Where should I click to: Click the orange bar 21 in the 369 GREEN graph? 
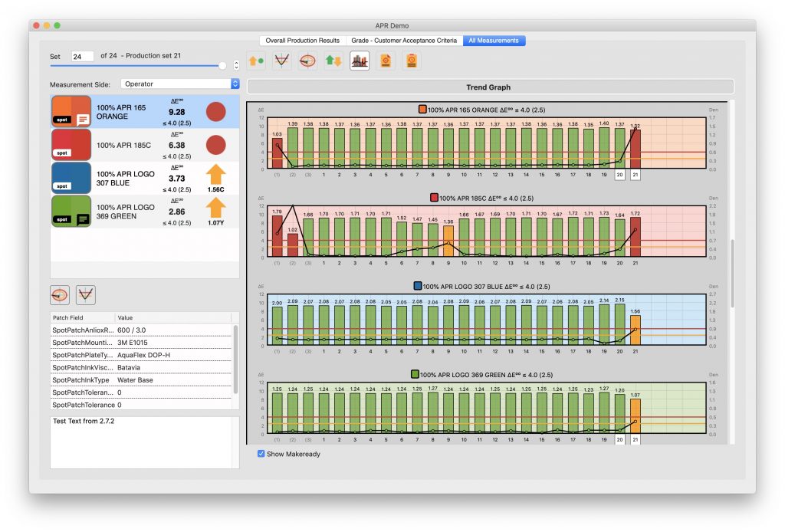(x=635, y=416)
